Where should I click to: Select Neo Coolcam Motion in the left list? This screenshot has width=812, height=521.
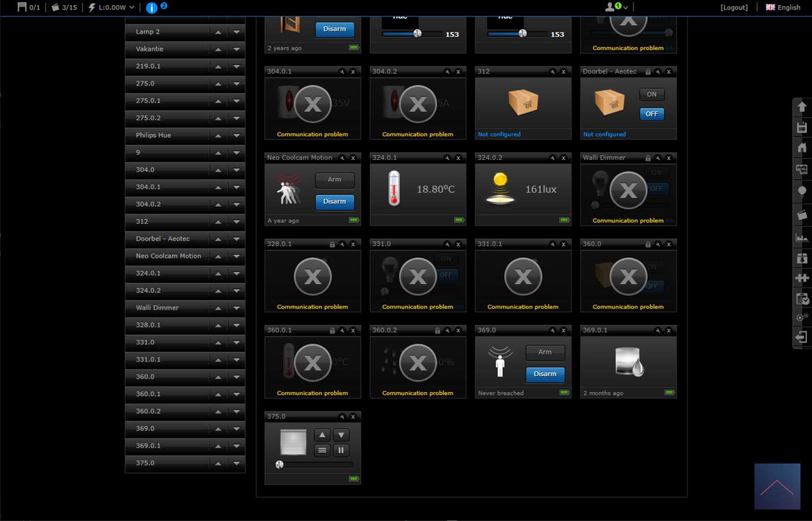click(169, 256)
